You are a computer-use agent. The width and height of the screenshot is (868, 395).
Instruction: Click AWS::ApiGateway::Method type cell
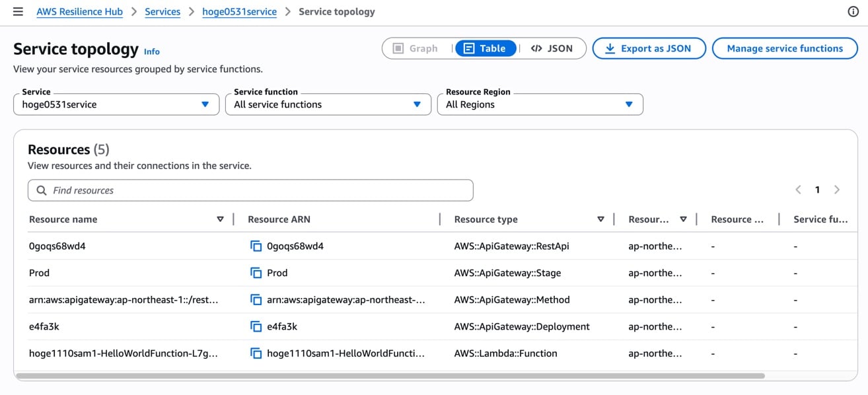tap(512, 300)
